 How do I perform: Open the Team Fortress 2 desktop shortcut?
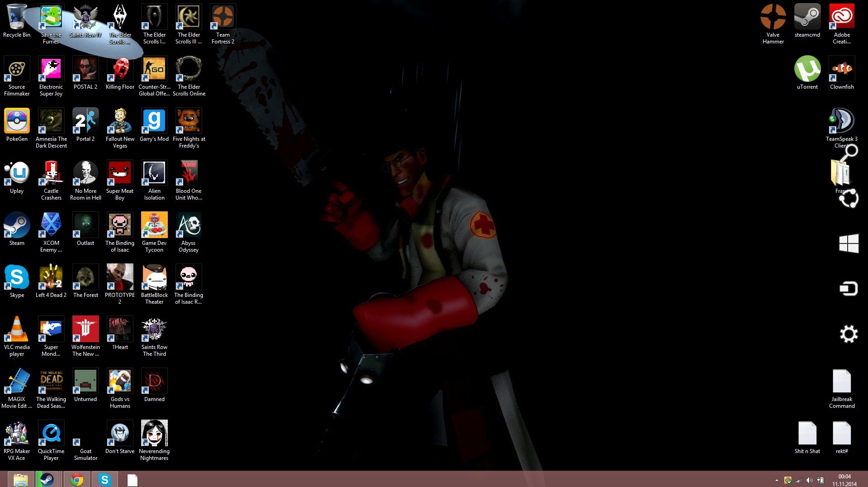223,18
